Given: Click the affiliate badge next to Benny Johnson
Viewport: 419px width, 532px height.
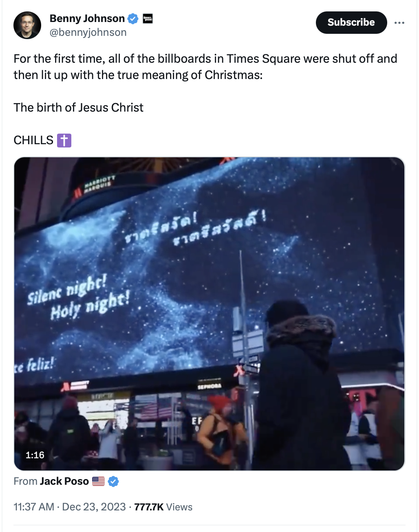Looking at the screenshot, I should (x=148, y=18).
